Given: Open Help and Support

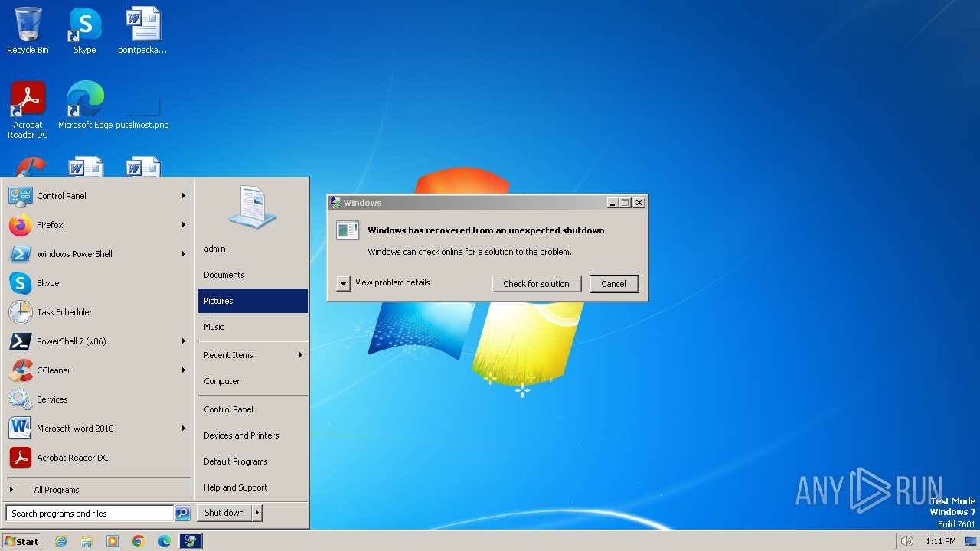Looking at the screenshot, I should tap(253, 487).
